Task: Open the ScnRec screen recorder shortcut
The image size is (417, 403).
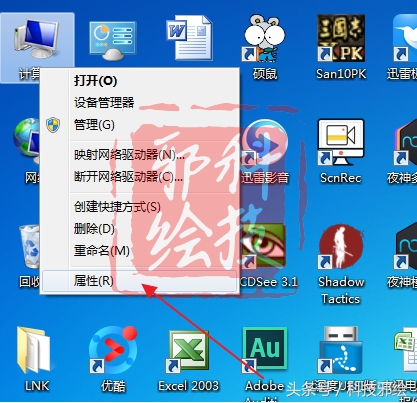Action: (x=341, y=143)
